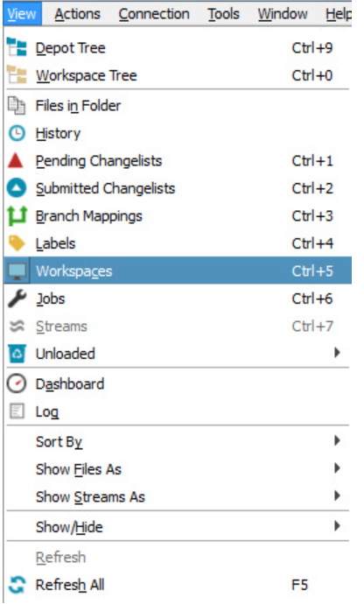Click the Depot Tree icon
This screenshot has height=604, width=364.
(x=17, y=47)
